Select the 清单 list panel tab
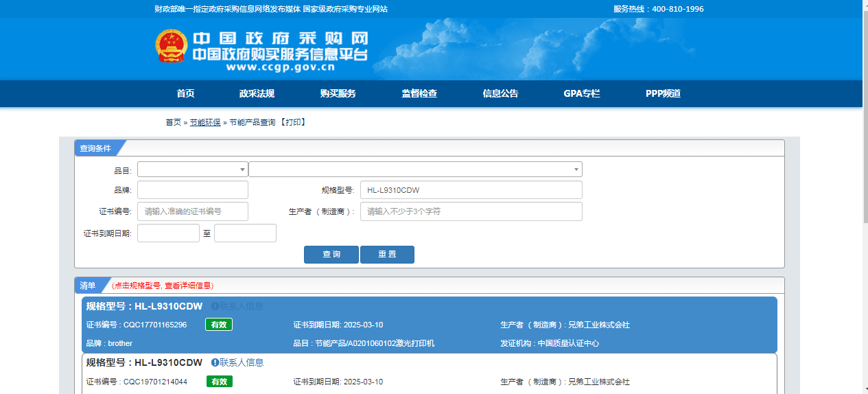The height and width of the screenshot is (394, 868). [x=89, y=285]
